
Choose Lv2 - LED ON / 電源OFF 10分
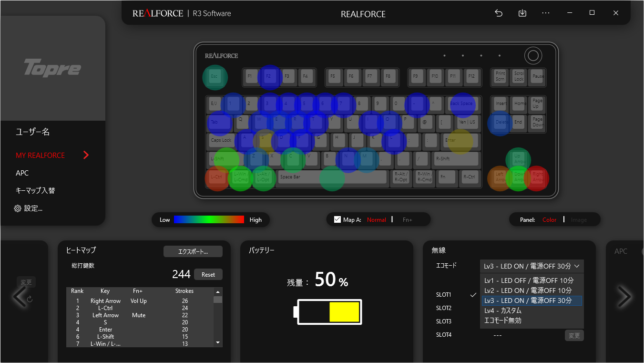pyautogui.click(x=532, y=290)
